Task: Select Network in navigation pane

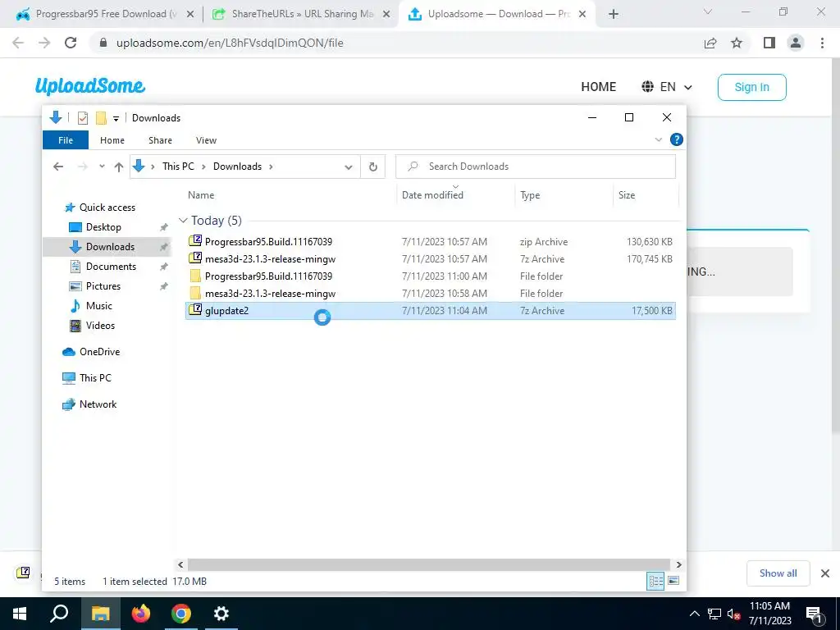Action: coord(98,404)
